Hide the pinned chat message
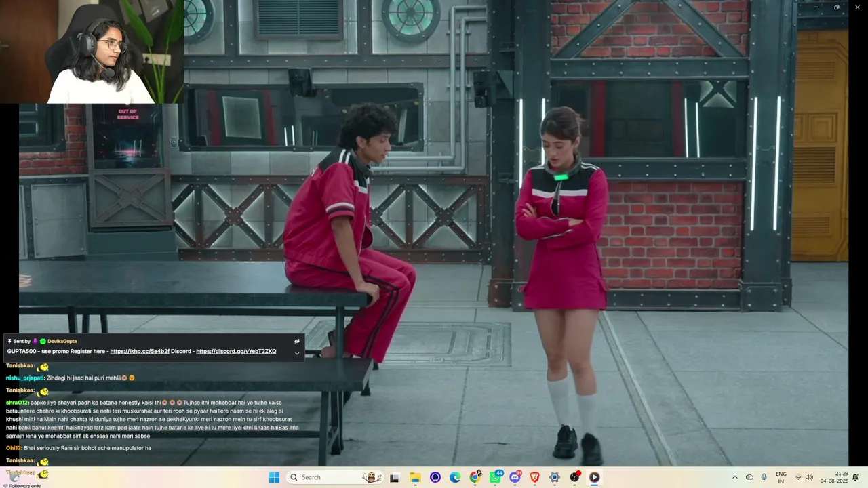 tap(296, 341)
